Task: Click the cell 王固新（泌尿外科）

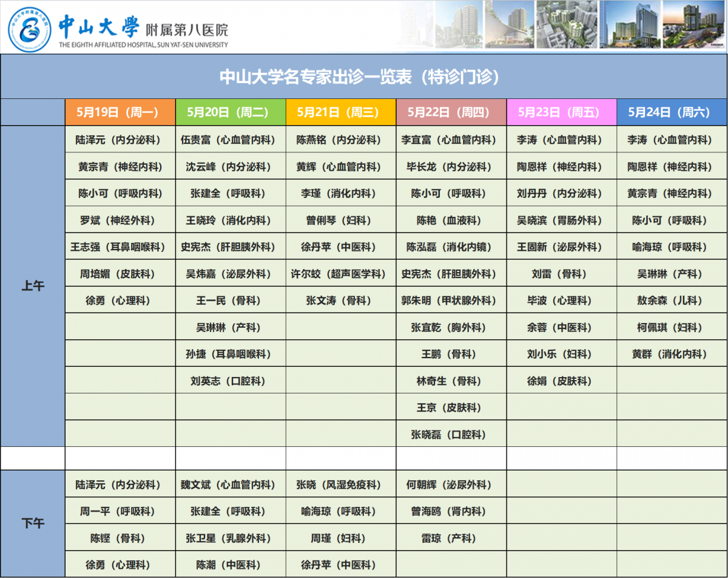Action: [x=562, y=247]
